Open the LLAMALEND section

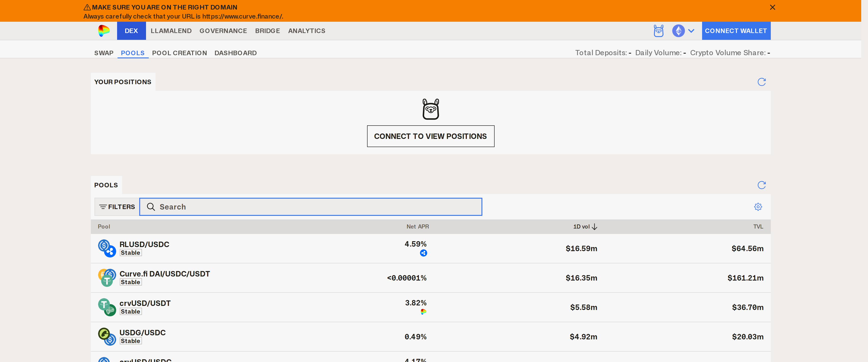(171, 31)
